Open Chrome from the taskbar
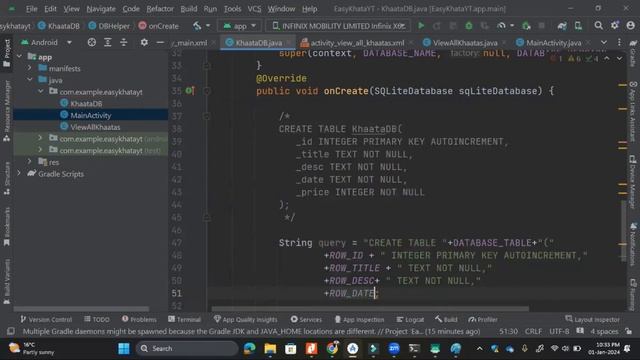 click(x=332, y=349)
